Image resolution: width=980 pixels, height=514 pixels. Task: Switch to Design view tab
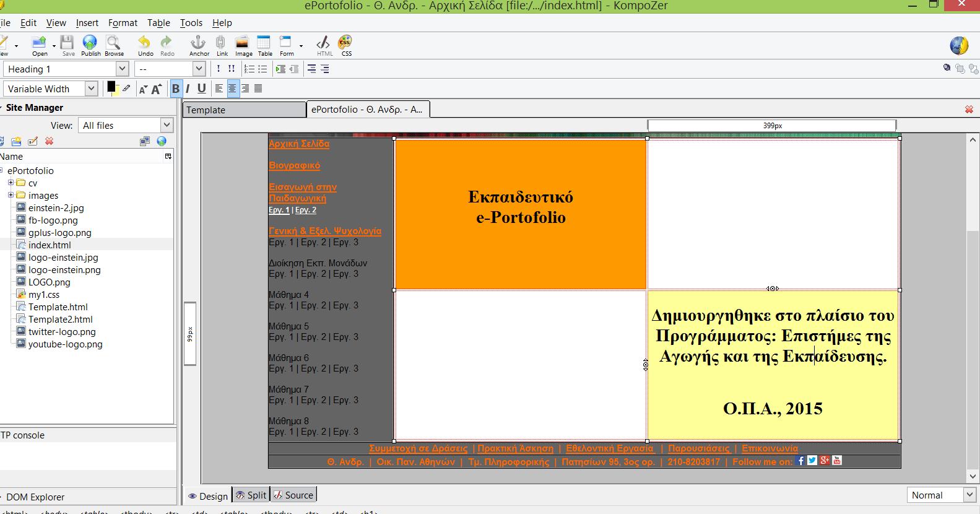tap(208, 495)
